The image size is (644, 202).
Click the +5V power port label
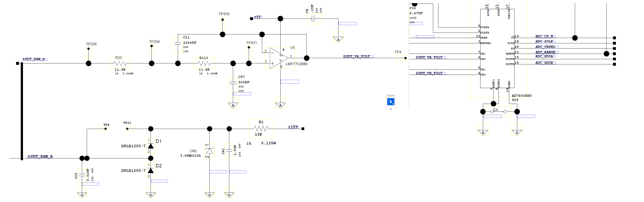click(x=258, y=17)
